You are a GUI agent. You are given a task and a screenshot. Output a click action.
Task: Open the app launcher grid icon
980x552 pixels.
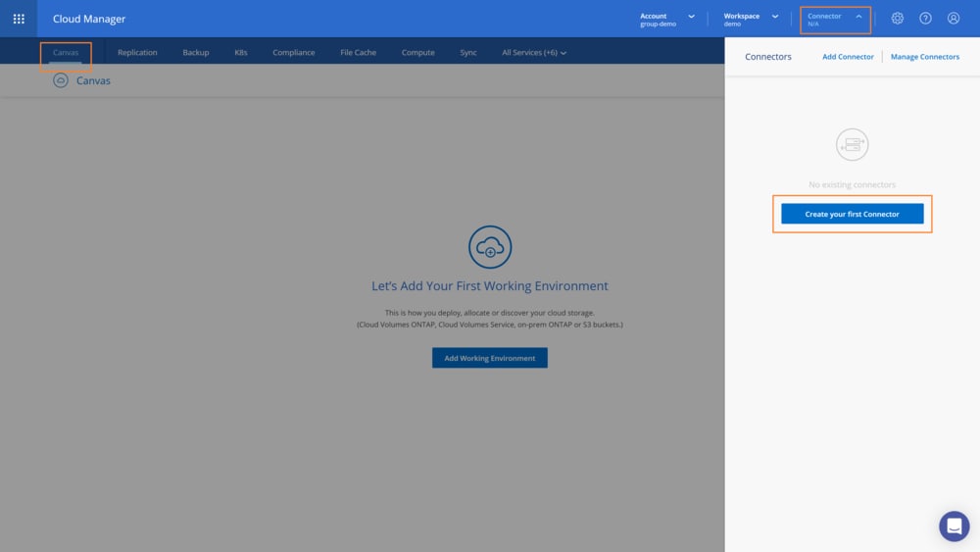coord(19,19)
